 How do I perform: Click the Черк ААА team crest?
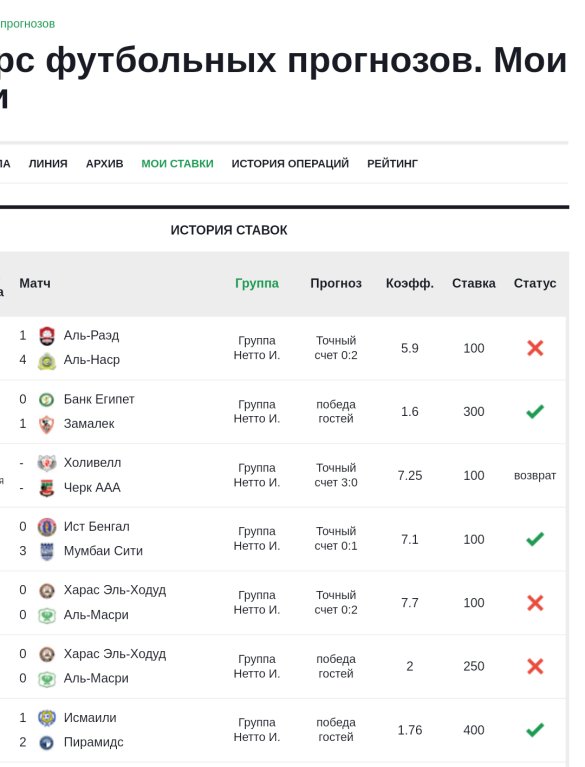[46, 488]
